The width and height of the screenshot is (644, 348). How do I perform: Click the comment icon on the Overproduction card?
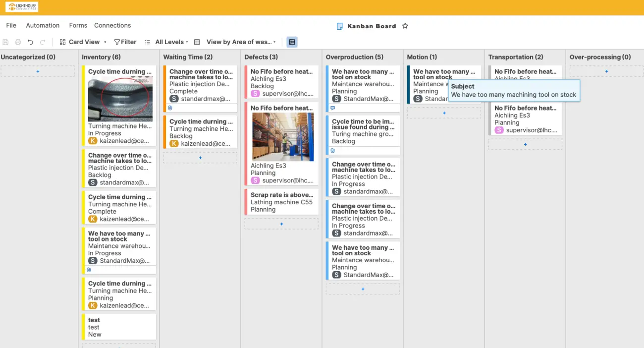[332, 108]
